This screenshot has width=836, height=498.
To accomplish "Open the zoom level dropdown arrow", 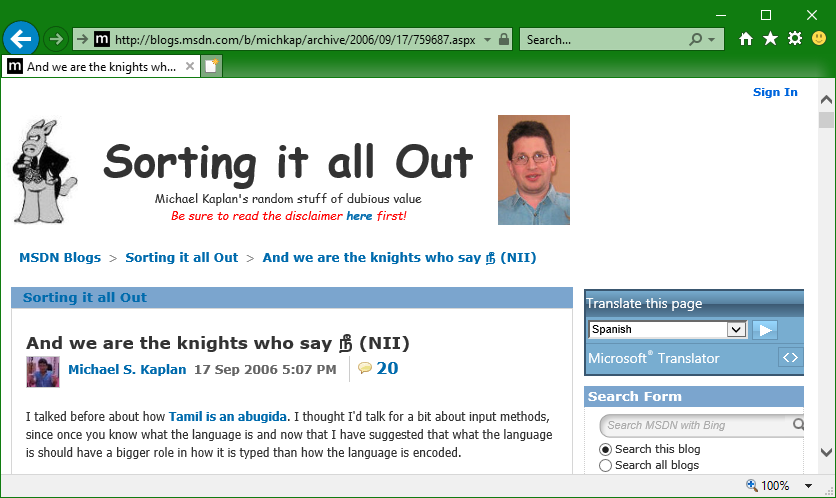I will [808, 486].
